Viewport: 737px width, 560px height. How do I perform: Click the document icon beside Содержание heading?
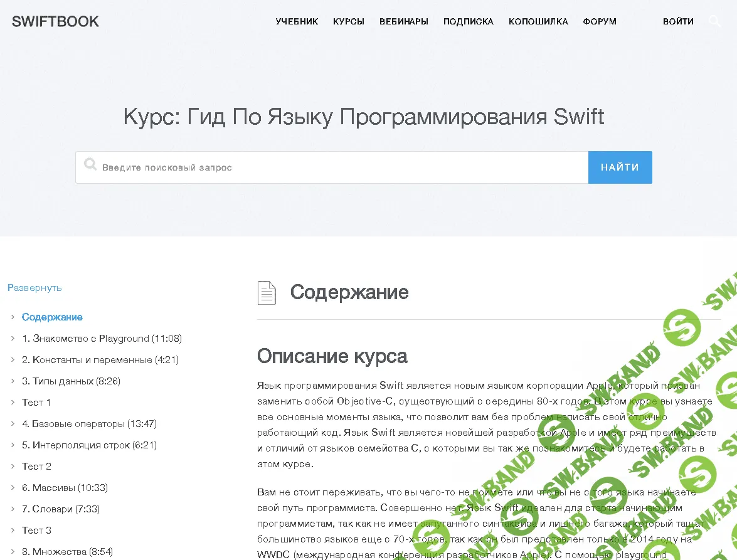coord(267,292)
